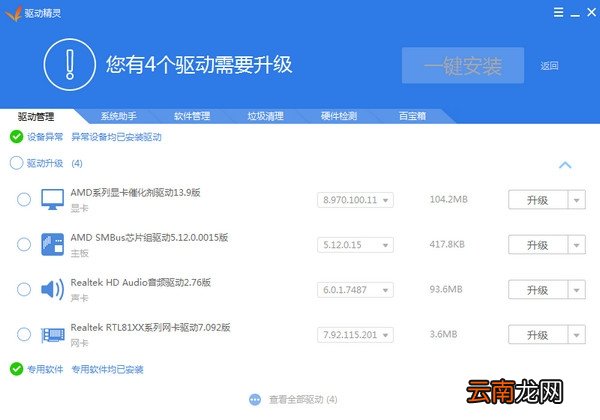Click the 驱动精灵 logo icon
This screenshot has height=420, width=600.
click(x=13, y=13)
